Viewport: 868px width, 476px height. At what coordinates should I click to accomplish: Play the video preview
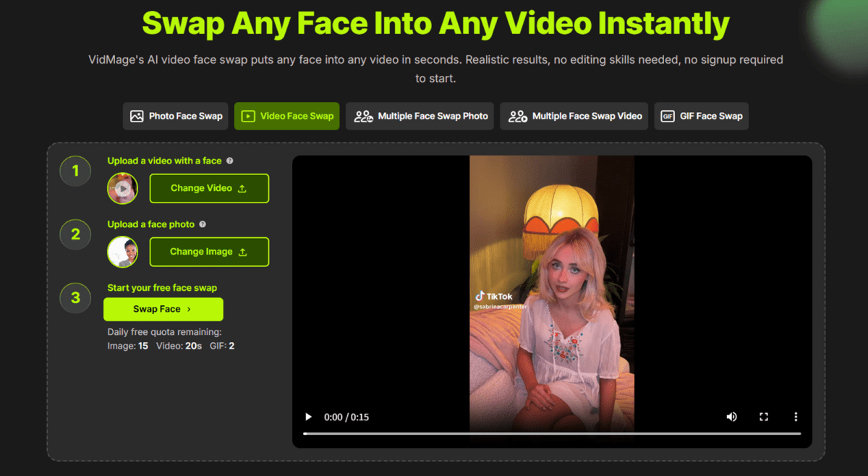point(309,417)
